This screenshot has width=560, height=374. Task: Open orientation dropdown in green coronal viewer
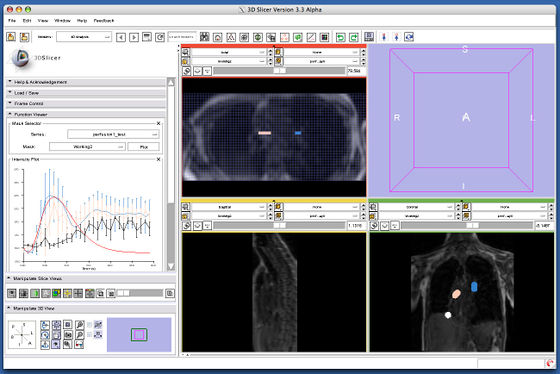(416, 207)
